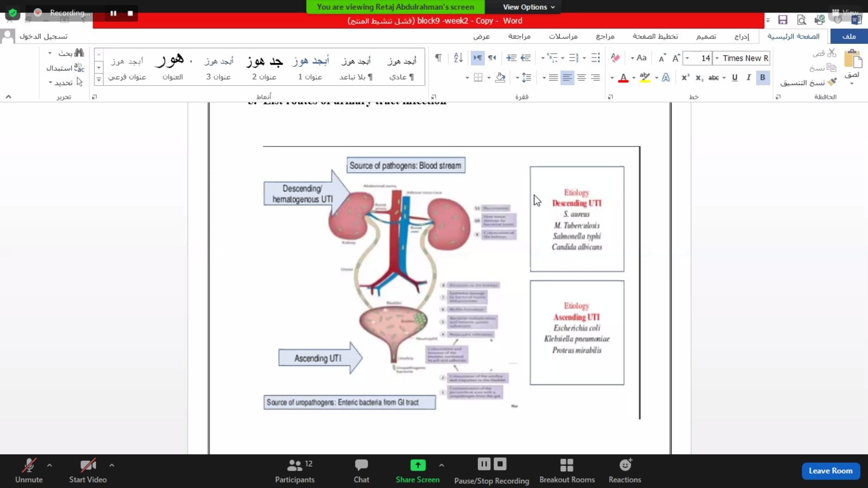Click the Clear Formatting eraser icon
Viewport: 868px width, 488px height.
(x=615, y=58)
